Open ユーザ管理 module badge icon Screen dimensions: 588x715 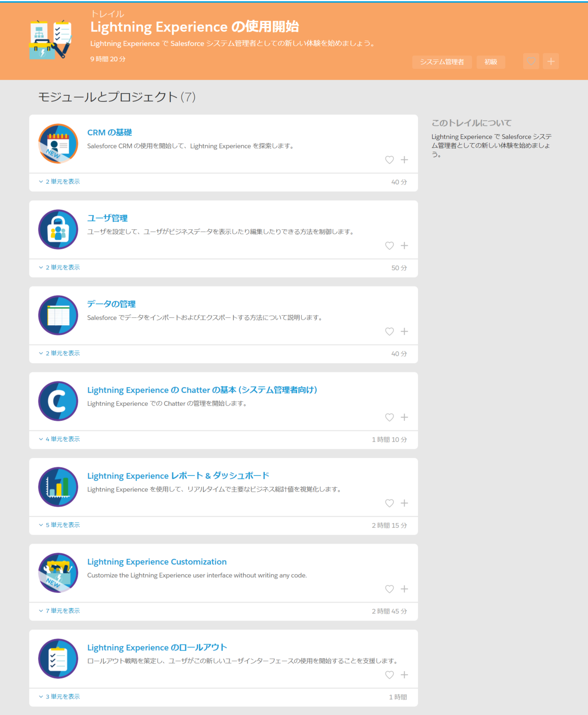58,229
